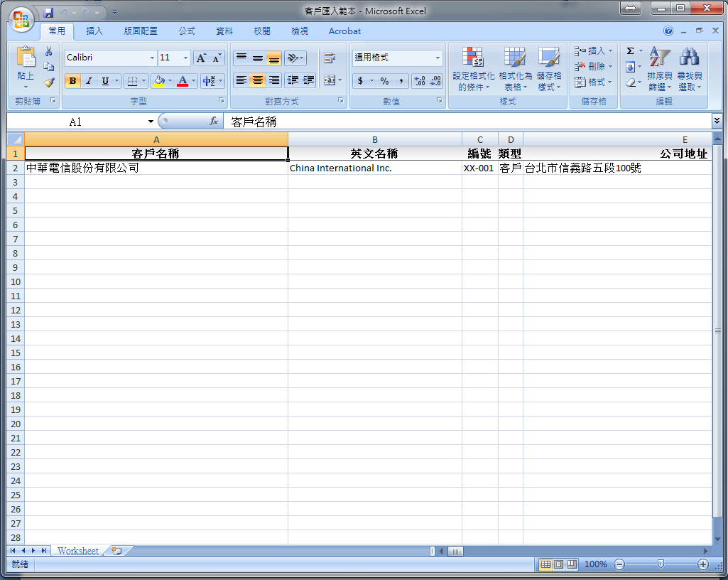The width and height of the screenshot is (728, 580).
Task: Open the number format dropdown
Action: click(438, 58)
